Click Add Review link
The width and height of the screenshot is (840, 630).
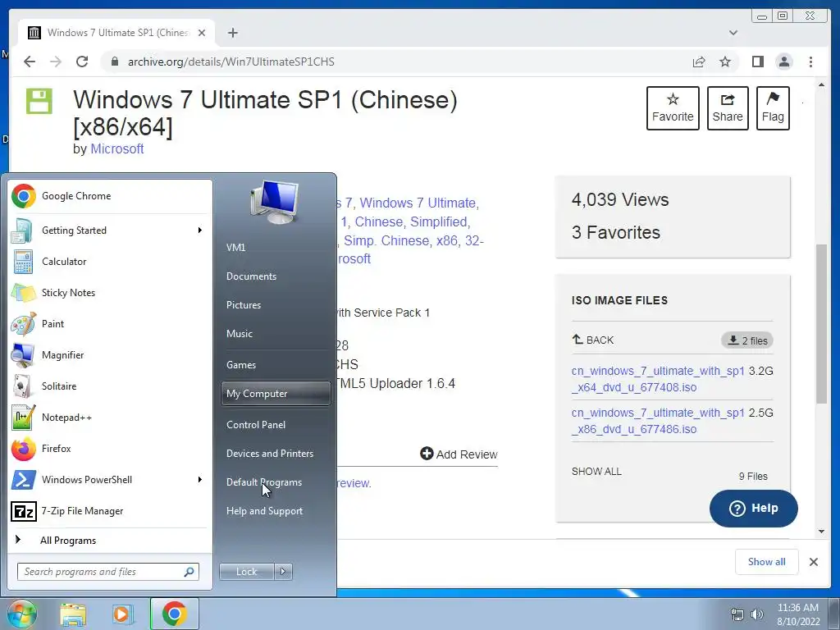[459, 454]
